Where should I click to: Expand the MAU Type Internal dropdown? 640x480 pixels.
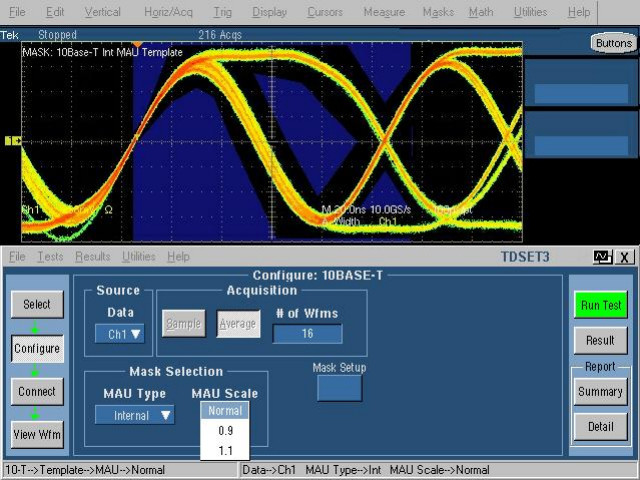pos(135,415)
